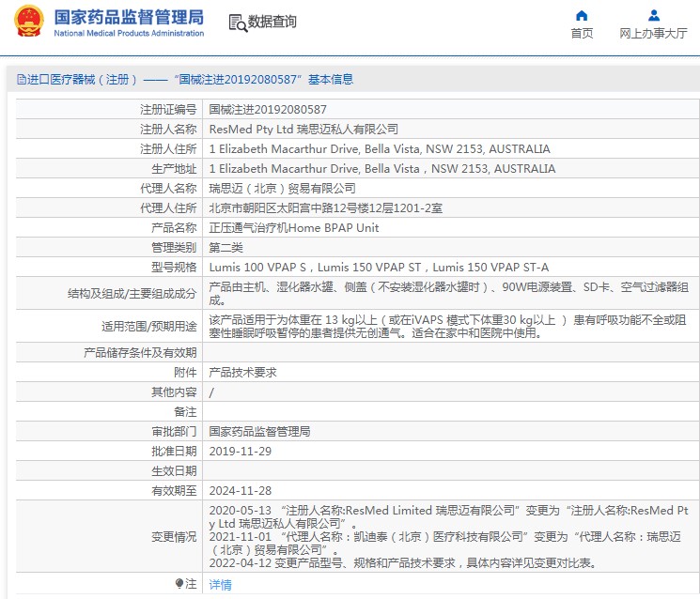Select model spec Lumis 100 VPAP S row value
The image size is (700, 599).
click(x=379, y=268)
